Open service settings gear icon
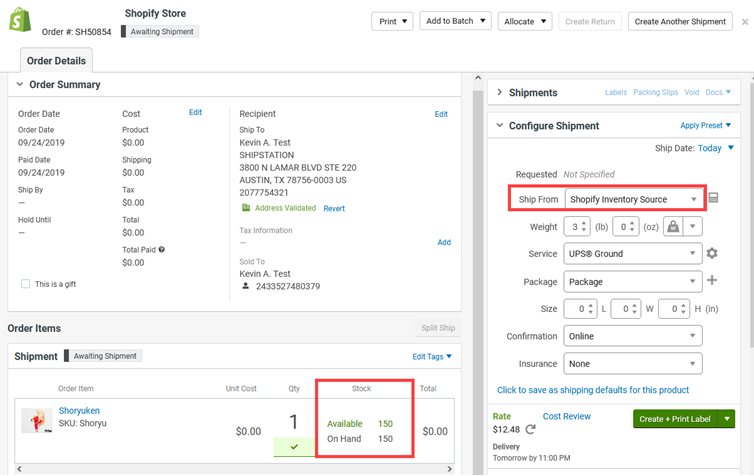The width and height of the screenshot is (754, 476). [x=712, y=253]
